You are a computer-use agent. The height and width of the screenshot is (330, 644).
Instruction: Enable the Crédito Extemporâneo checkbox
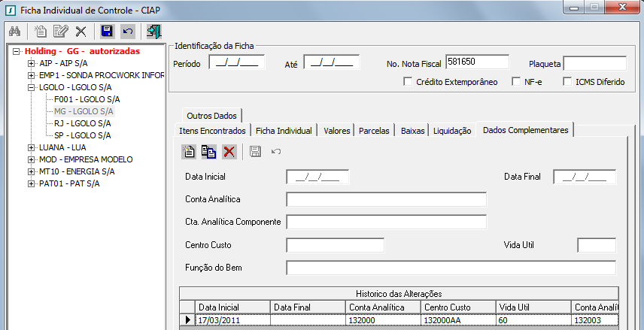408,82
